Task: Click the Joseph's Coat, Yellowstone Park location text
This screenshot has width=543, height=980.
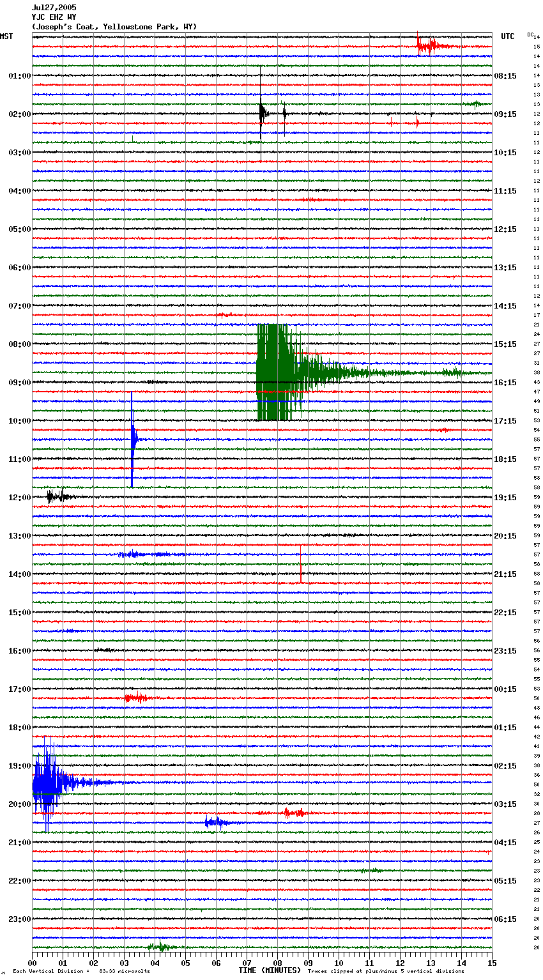Action: [x=114, y=27]
